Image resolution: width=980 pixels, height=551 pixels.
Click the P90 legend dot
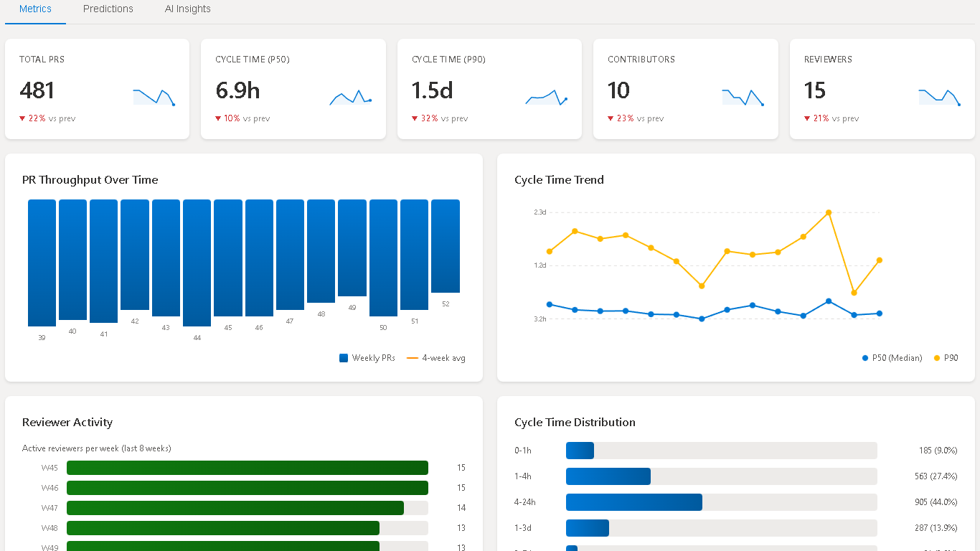pyautogui.click(x=937, y=358)
